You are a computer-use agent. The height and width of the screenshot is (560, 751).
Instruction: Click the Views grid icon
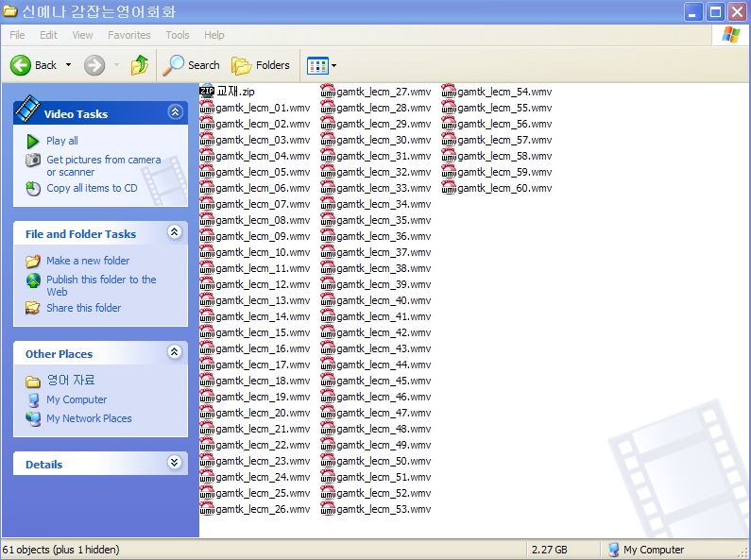pyautogui.click(x=317, y=65)
